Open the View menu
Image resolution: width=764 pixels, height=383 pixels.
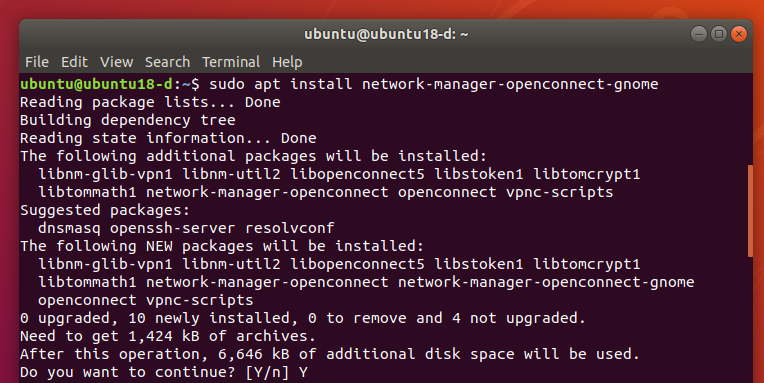116,62
